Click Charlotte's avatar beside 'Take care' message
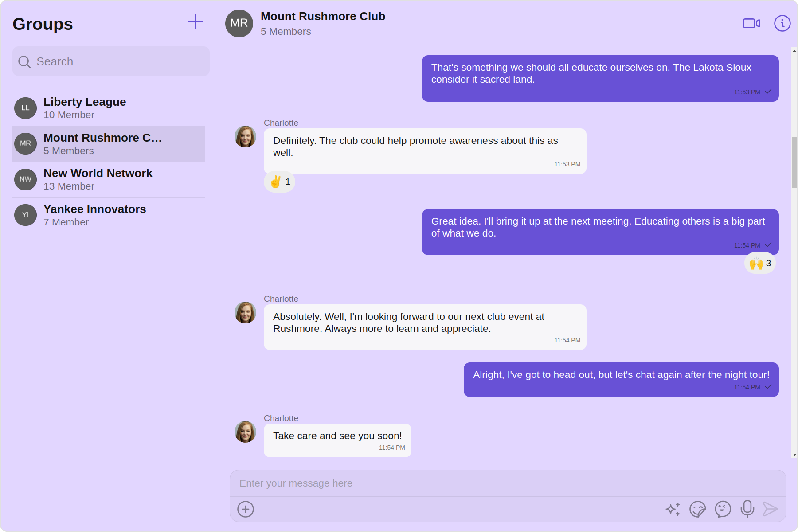Image resolution: width=798 pixels, height=532 pixels. pyautogui.click(x=245, y=432)
